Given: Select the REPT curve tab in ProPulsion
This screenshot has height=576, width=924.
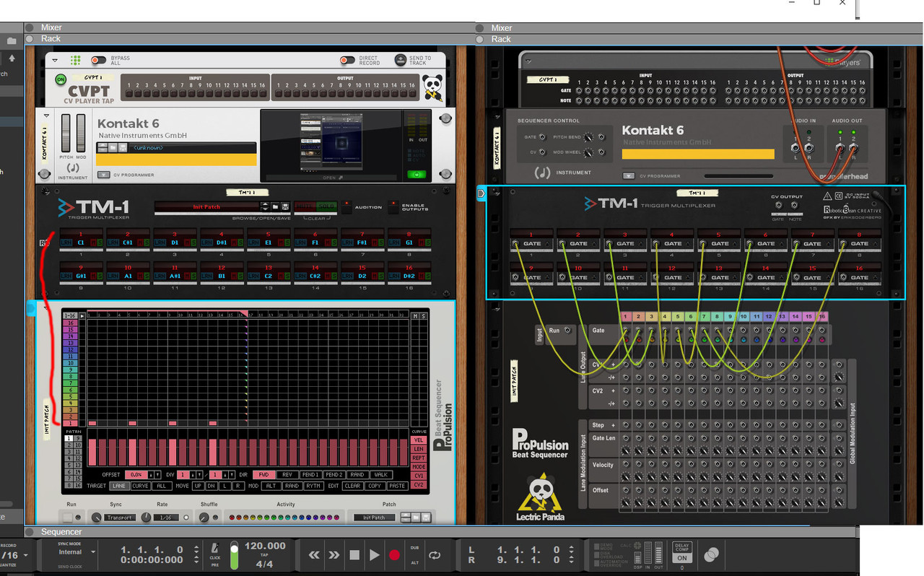Looking at the screenshot, I should click(419, 458).
